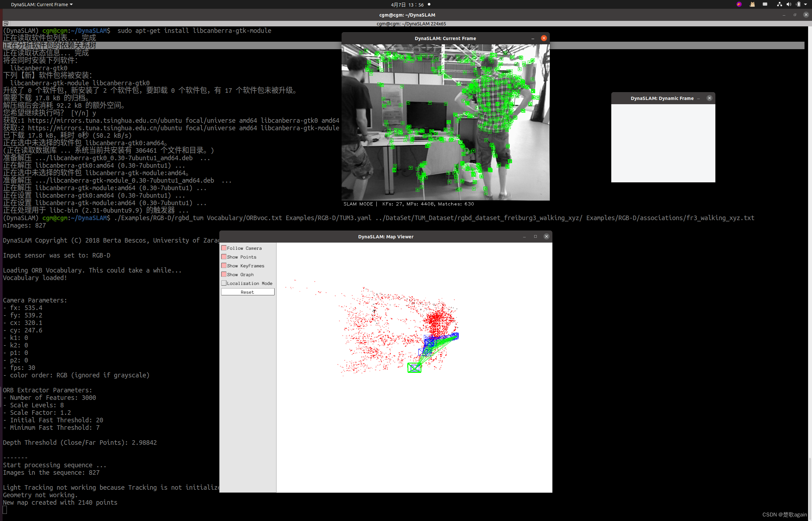Close the DynaSLAM: Dynamic Frame window
This screenshot has height=521, width=812.
coord(709,98)
